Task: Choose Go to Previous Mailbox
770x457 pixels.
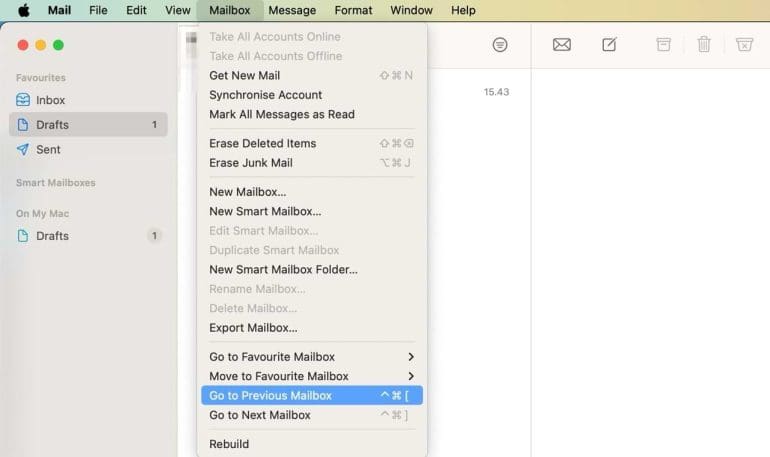Action: click(x=312, y=396)
